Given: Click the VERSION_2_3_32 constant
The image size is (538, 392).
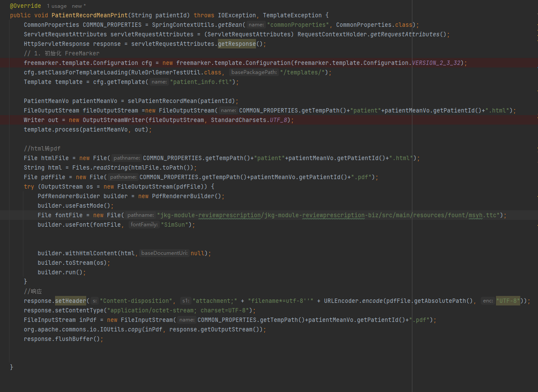Looking at the screenshot, I should pyautogui.click(x=436, y=63).
